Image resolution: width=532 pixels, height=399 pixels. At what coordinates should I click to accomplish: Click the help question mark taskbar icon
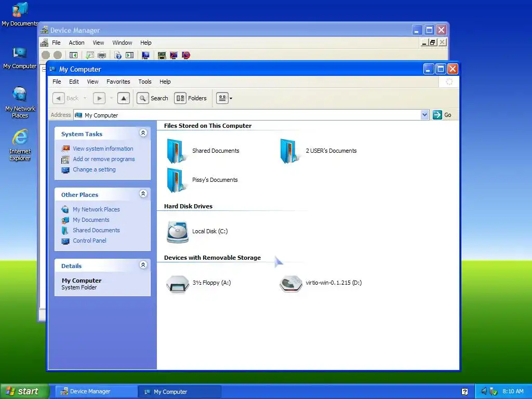pyautogui.click(x=464, y=392)
